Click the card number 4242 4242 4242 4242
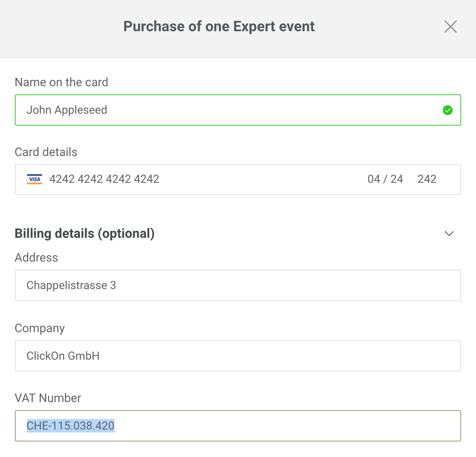The width and height of the screenshot is (476, 457). tap(104, 179)
